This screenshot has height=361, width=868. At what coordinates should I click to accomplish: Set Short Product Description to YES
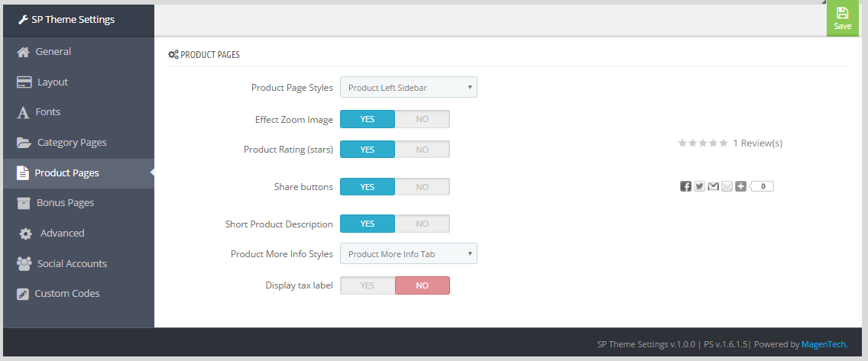368,224
